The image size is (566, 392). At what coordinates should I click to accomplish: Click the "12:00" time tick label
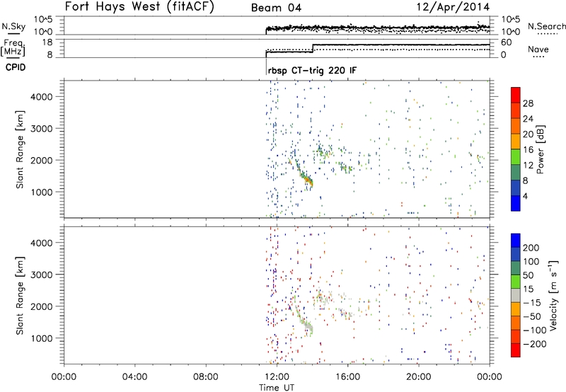(x=277, y=377)
